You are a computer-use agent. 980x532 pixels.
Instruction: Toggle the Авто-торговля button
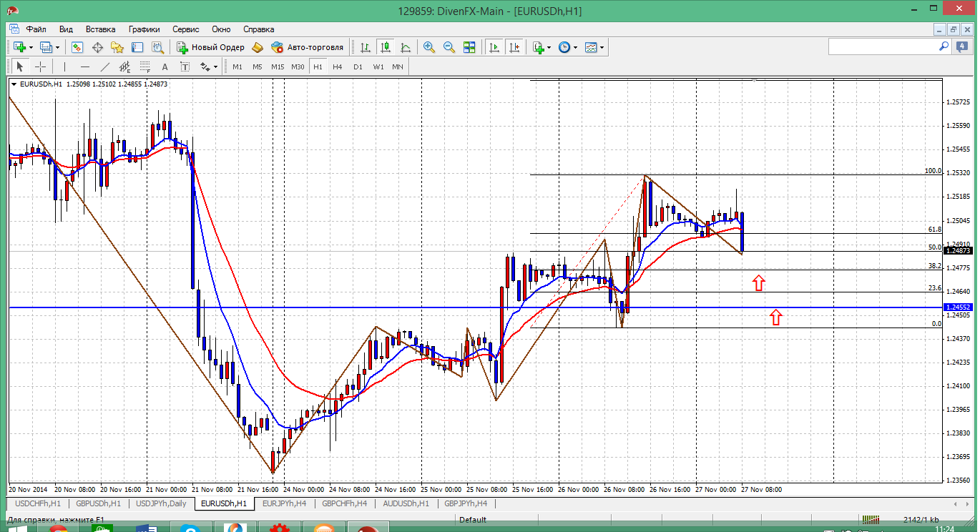point(308,47)
